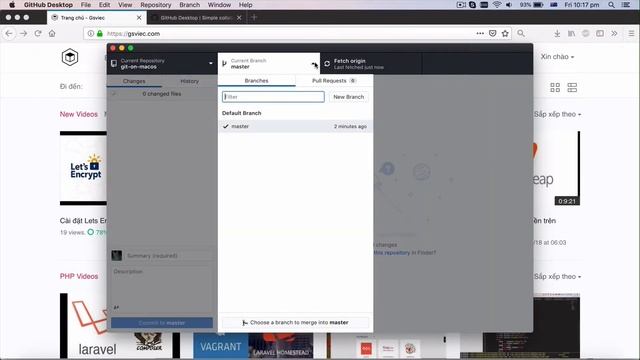Screen dimensions: 640x360
Task: Open PHP Videos Sắp xếp theo dropdown
Action: pos(557,277)
